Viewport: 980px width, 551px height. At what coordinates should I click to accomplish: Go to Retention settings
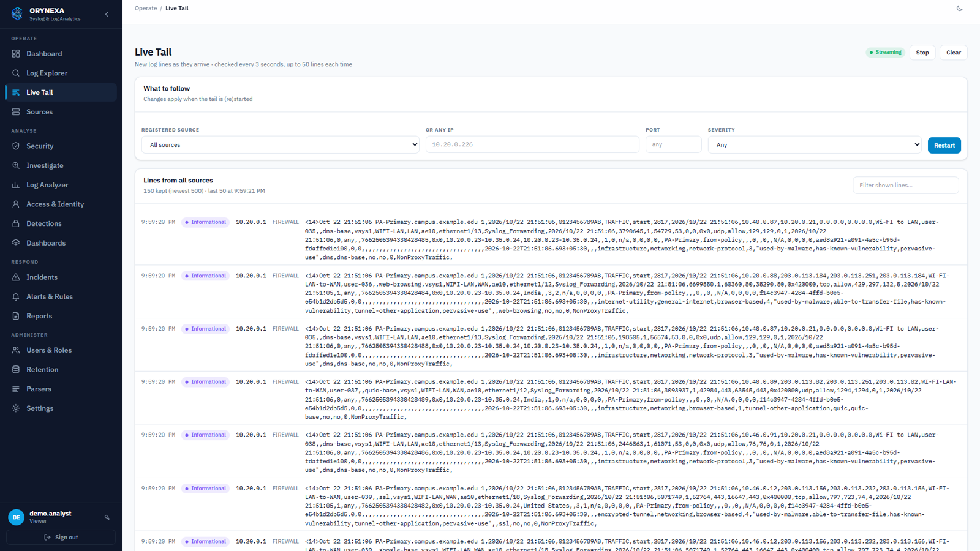pyautogui.click(x=61, y=370)
